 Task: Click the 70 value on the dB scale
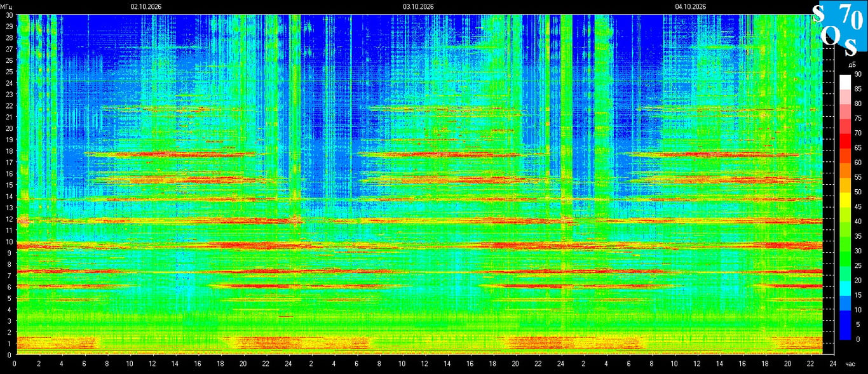857,133
